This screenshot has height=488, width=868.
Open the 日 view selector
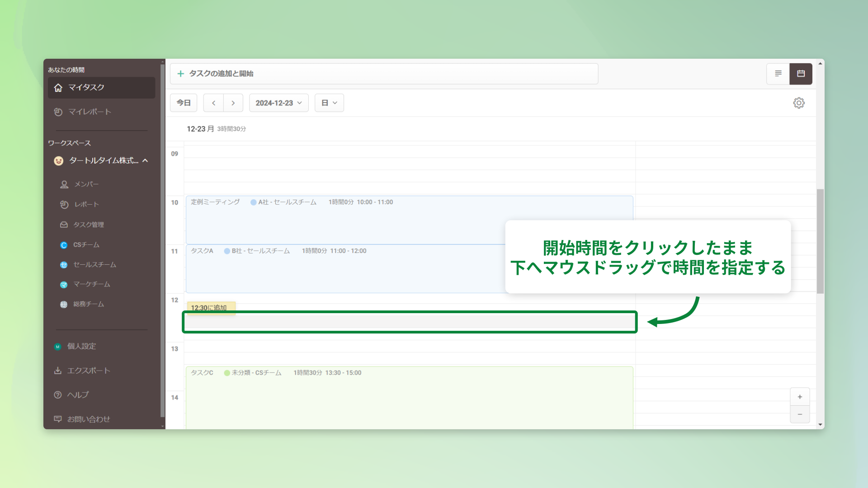329,103
